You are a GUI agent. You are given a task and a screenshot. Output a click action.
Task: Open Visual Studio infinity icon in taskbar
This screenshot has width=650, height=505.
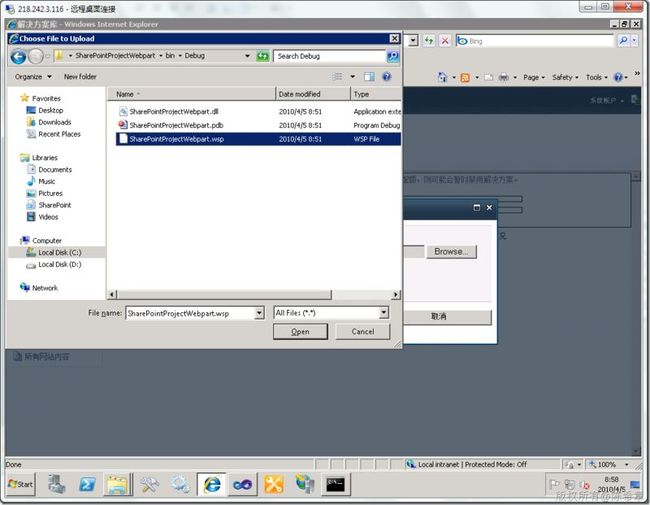tap(242, 484)
